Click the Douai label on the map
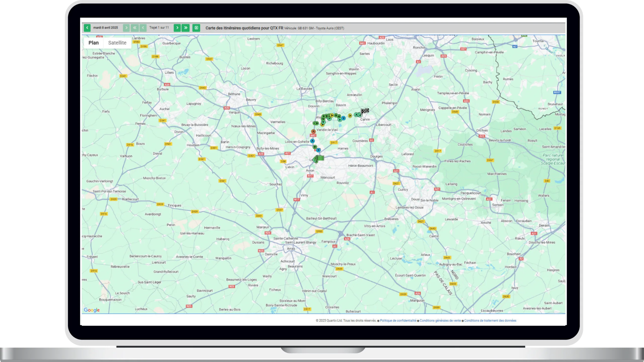644x362 pixels. (x=415, y=199)
